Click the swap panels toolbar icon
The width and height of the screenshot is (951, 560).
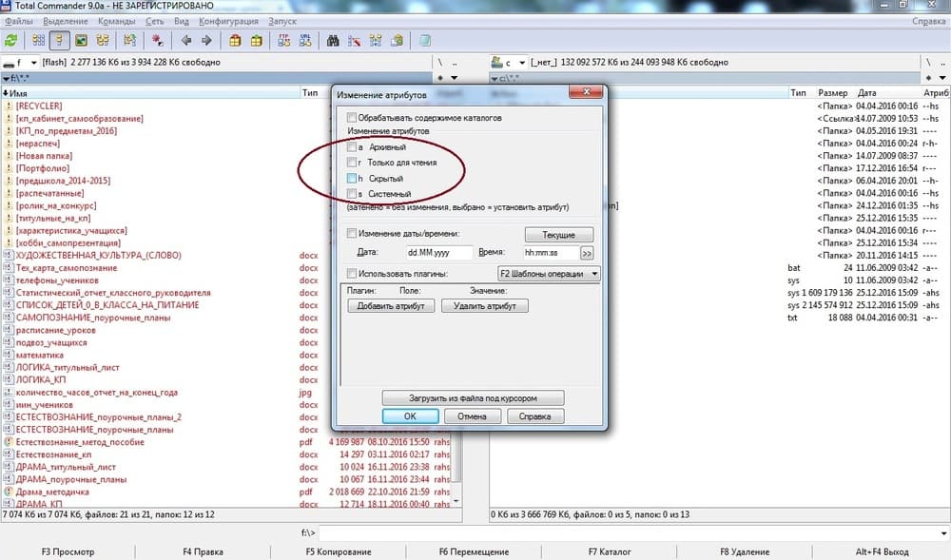point(129,41)
